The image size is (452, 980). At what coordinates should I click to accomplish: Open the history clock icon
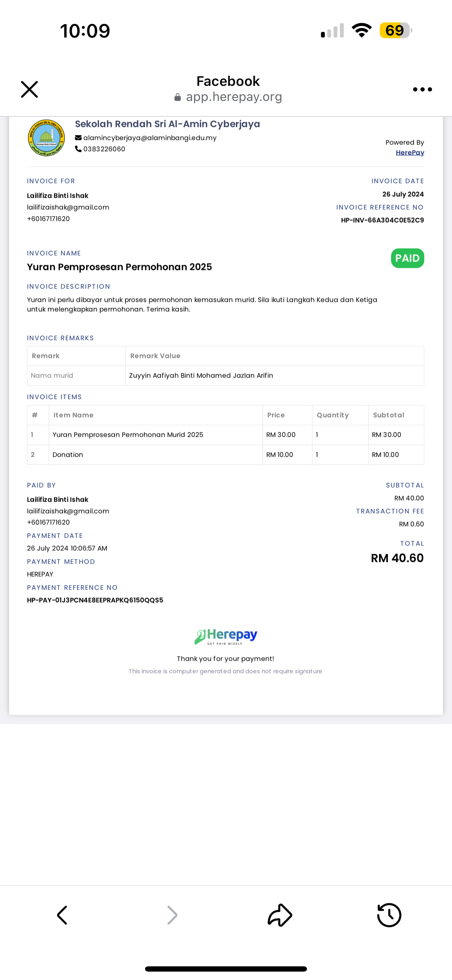[389, 915]
